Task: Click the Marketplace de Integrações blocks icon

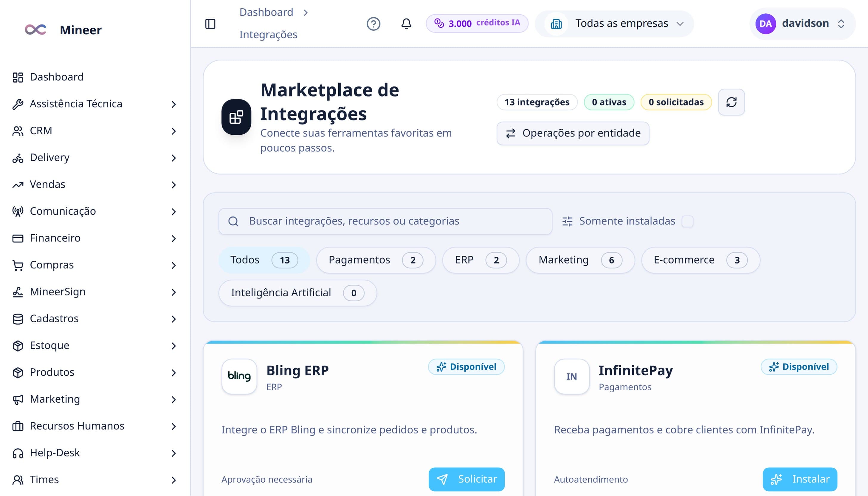Action: 236,117
